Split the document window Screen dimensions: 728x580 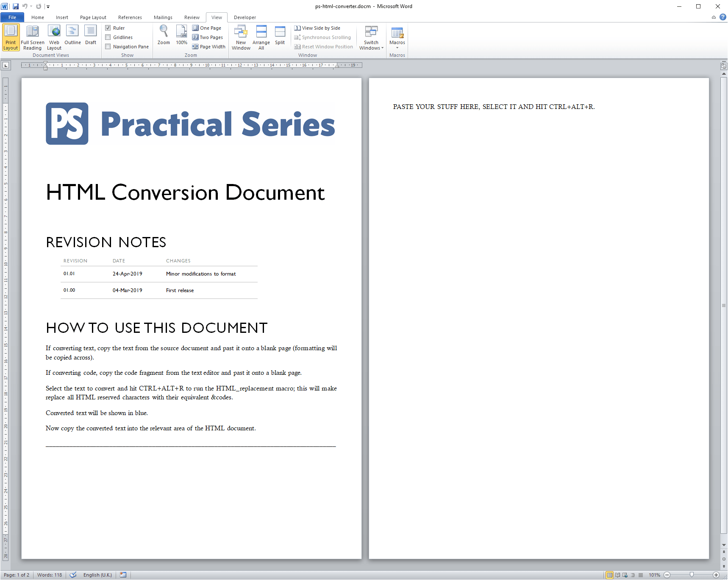point(280,35)
